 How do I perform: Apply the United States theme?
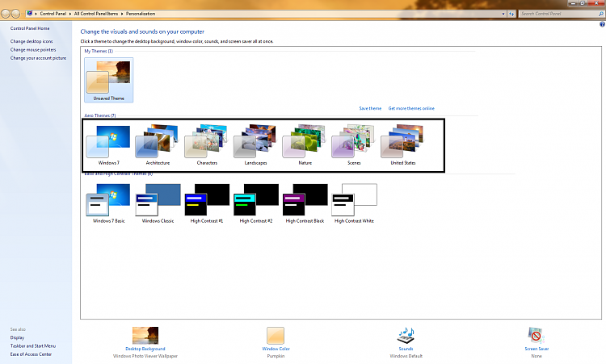(403, 144)
